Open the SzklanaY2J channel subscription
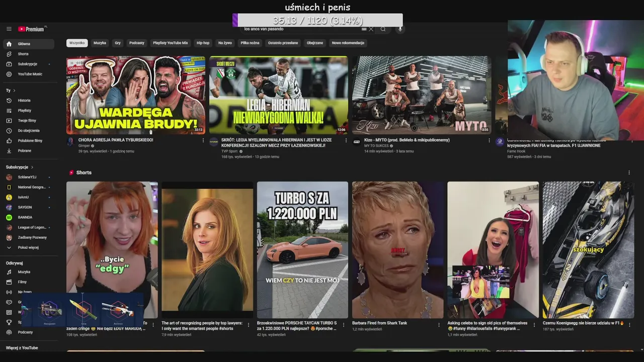Image resolution: width=644 pixels, height=362 pixels. point(29,177)
